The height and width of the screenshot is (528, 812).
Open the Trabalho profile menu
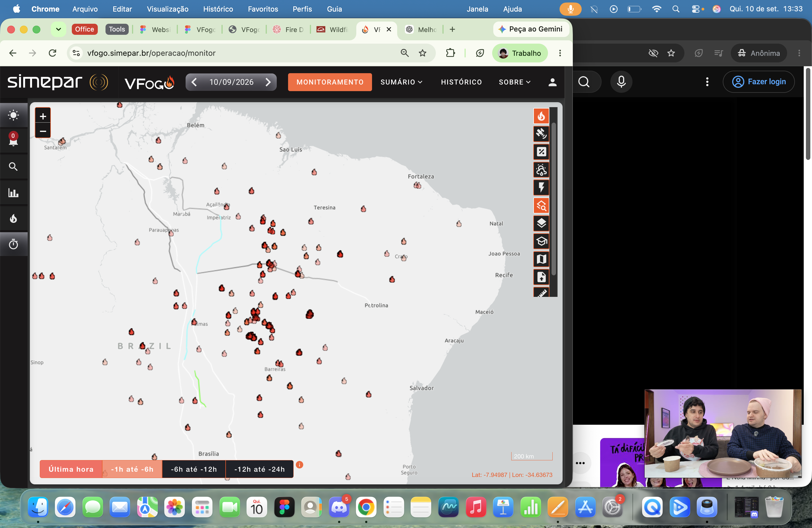(520, 53)
